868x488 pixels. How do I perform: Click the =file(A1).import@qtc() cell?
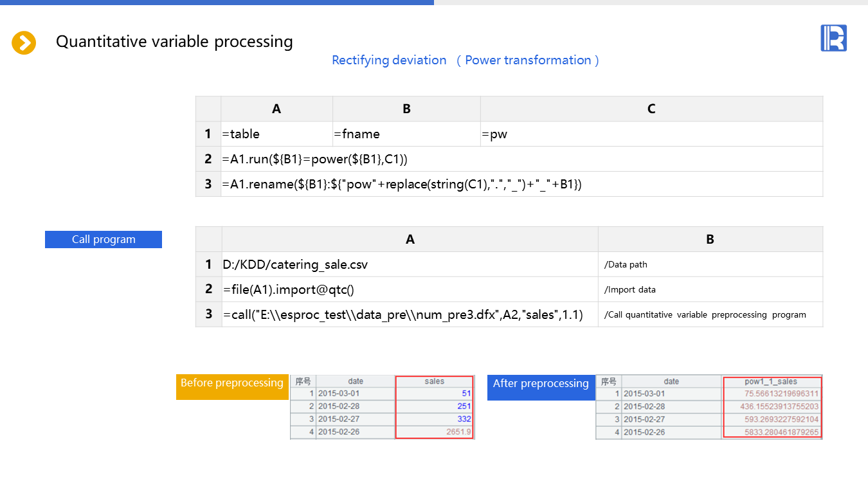pos(410,289)
